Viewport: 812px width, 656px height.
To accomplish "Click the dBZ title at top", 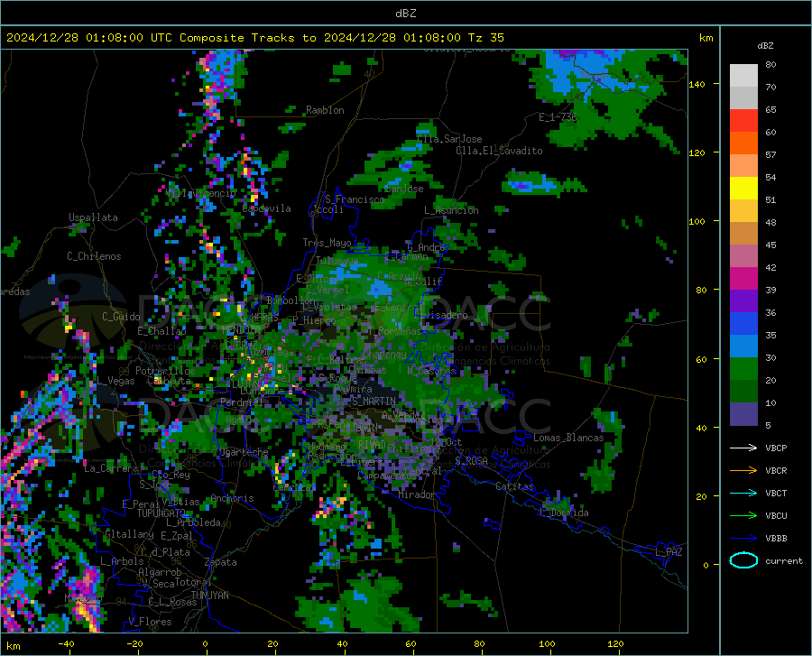I will tap(405, 14).
